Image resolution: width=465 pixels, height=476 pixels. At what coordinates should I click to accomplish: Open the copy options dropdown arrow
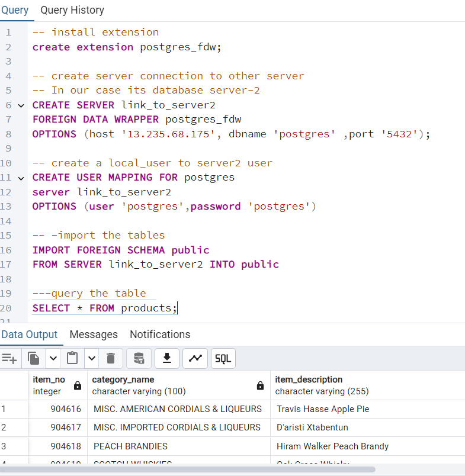[53, 358]
